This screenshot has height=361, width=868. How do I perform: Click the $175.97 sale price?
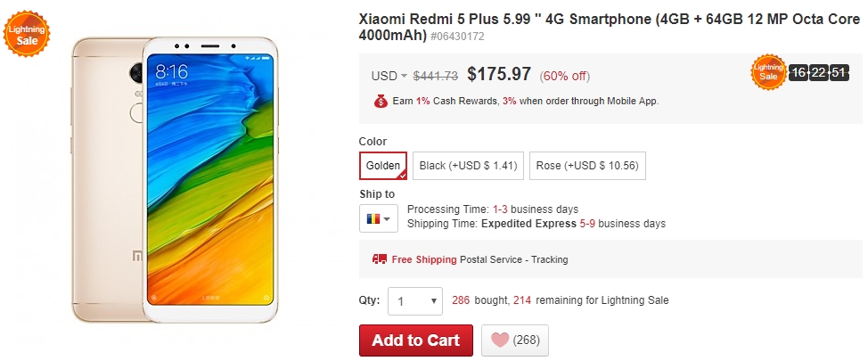[499, 75]
